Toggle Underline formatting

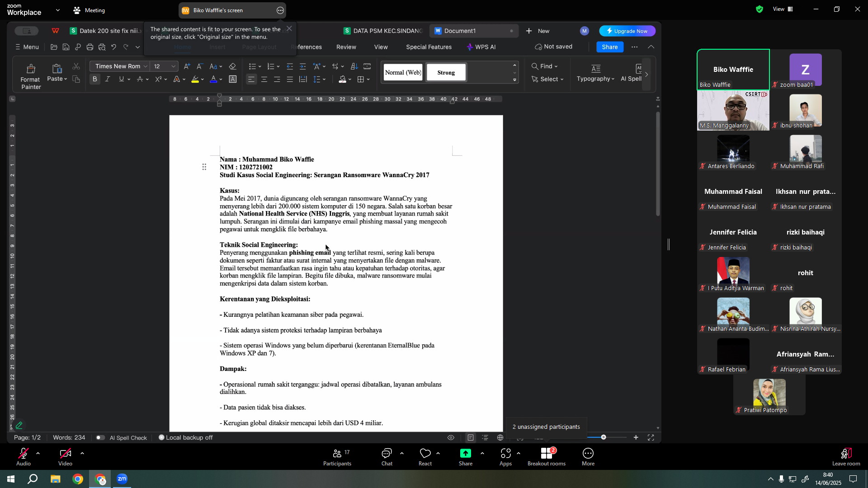pos(121,79)
